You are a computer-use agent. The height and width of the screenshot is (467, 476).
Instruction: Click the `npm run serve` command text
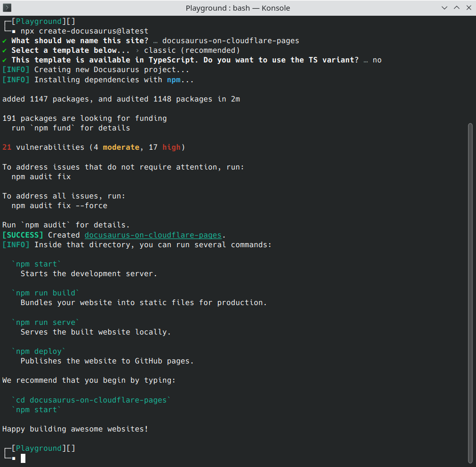click(x=46, y=322)
